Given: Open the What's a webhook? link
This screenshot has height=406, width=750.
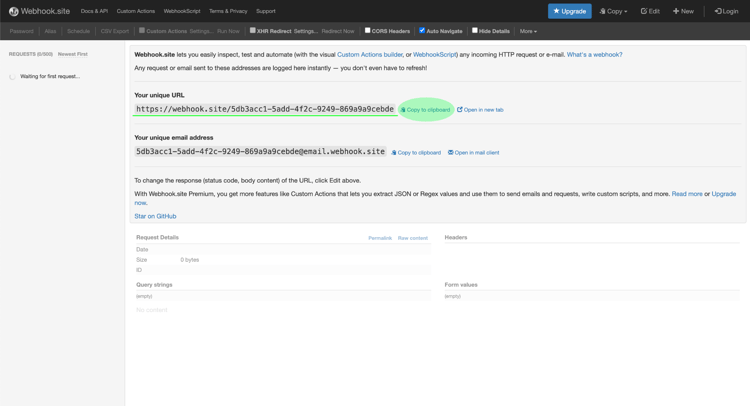Looking at the screenshot, I should tap(595, 55).
